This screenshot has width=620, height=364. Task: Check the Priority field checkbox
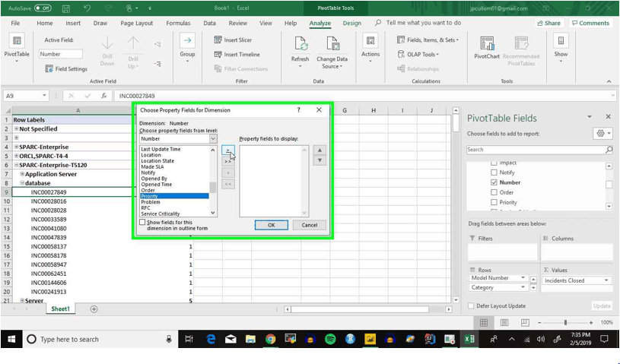[x=494, y=202]
